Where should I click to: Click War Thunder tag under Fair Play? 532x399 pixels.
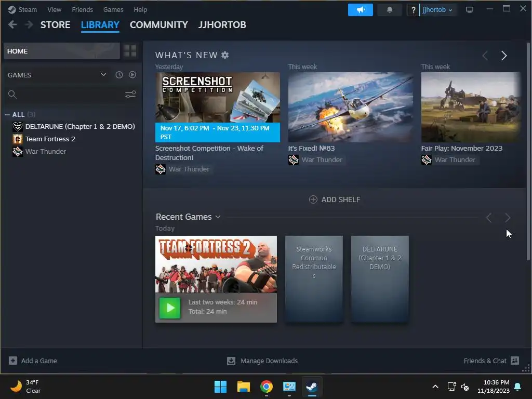tap(450, 160)
